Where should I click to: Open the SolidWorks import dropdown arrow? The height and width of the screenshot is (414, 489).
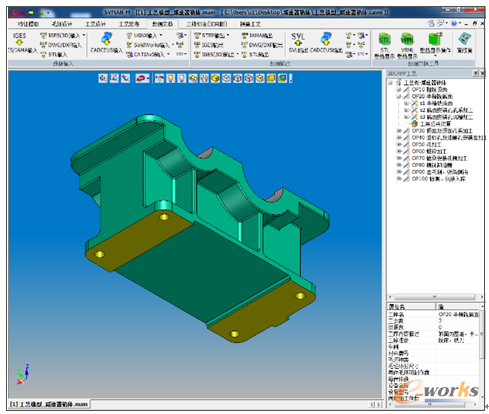[173, 44]
